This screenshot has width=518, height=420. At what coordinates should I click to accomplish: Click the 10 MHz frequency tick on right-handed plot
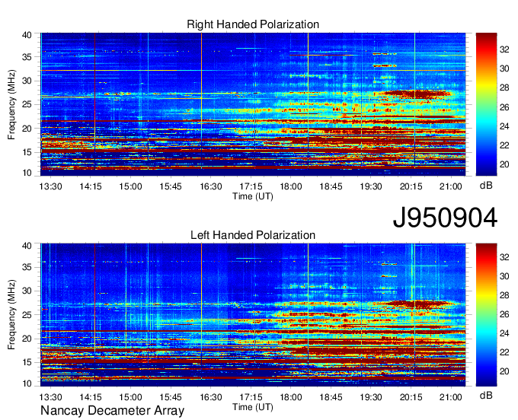(27, 173)
